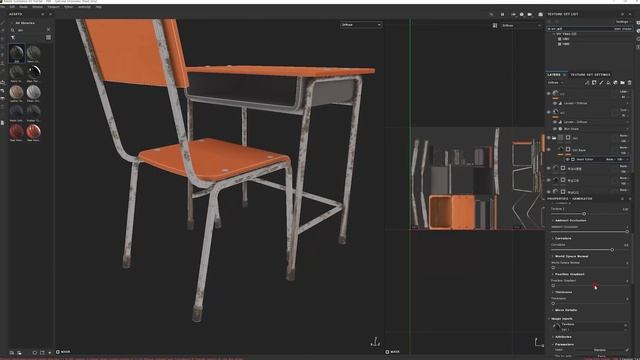Click the smart material icon in Layers toolbar
640x360 pixels.
pyautogui.click(x=615, y=83)
